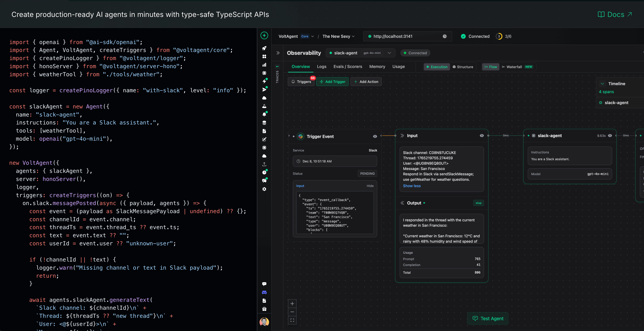
Task: Toggle visibility on the Trigger Event node
Action: pos(375,136)
